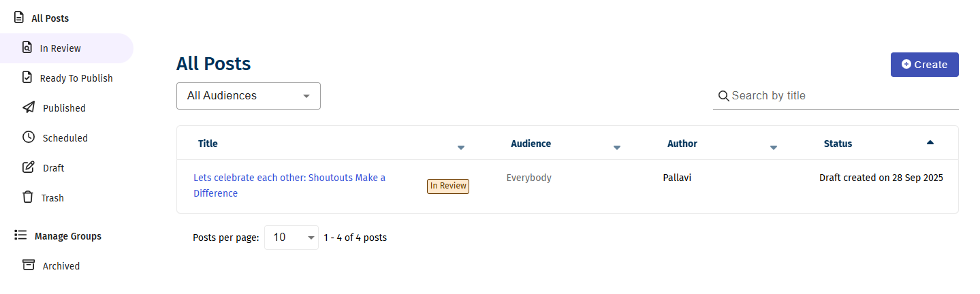Go to the Scheduled posts section
Screen dimensions: 980x294
coord(65,138)
